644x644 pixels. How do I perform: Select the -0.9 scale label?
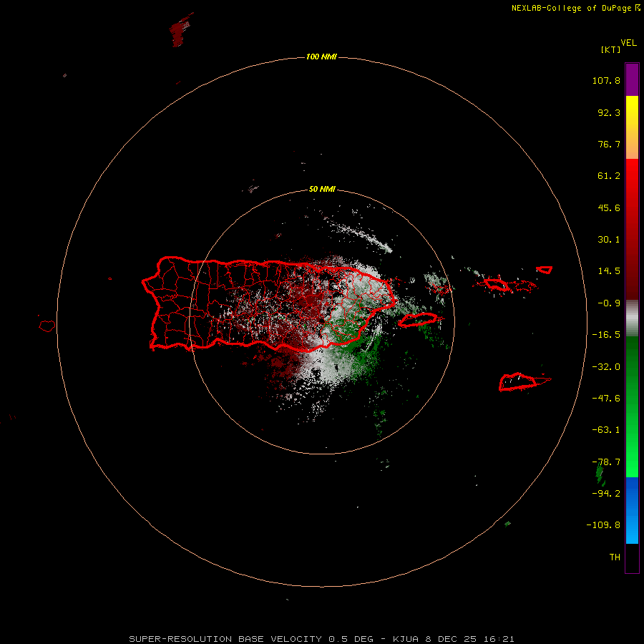[609, 303]
